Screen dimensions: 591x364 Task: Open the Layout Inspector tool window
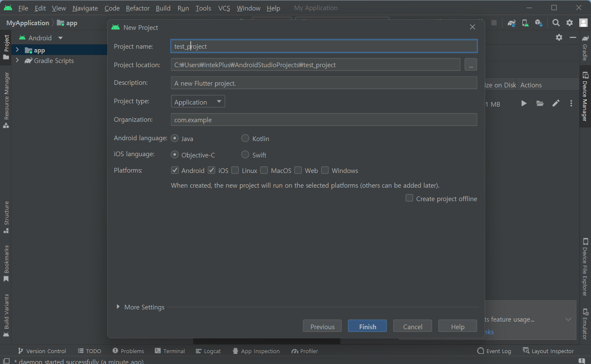548,351
